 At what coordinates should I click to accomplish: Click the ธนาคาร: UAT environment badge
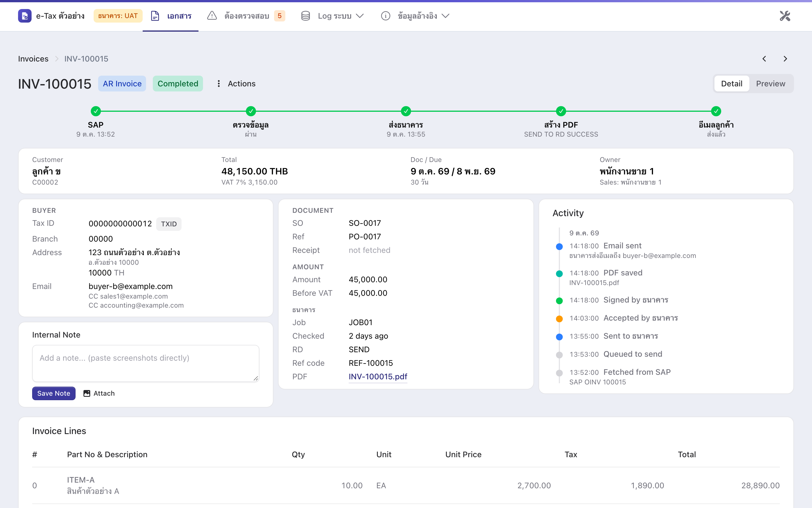pyautogui.click(x=118, y=16)
